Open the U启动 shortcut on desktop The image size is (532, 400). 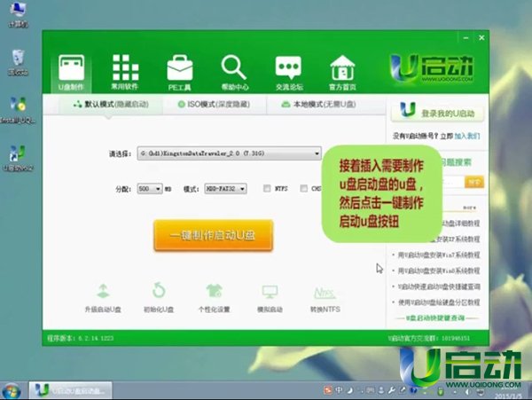(18, 158)
